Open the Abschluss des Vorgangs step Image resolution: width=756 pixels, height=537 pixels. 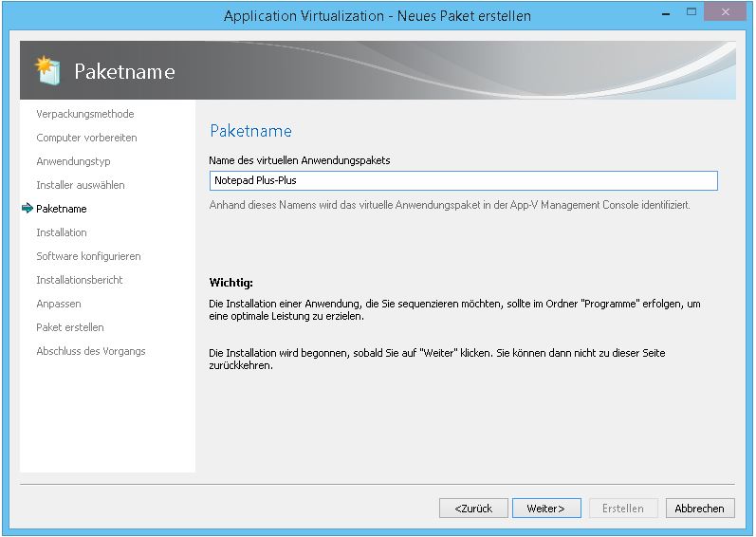(91, 351)
